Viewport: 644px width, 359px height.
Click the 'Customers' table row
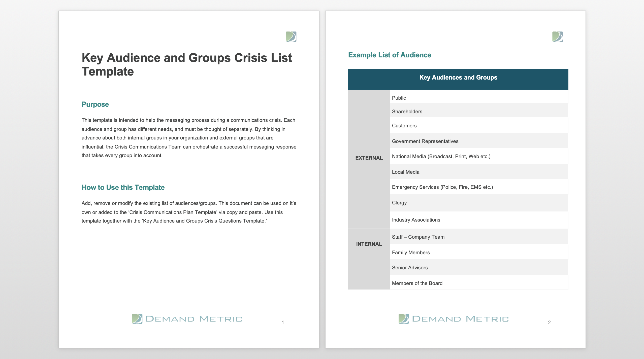coord(479,125)
